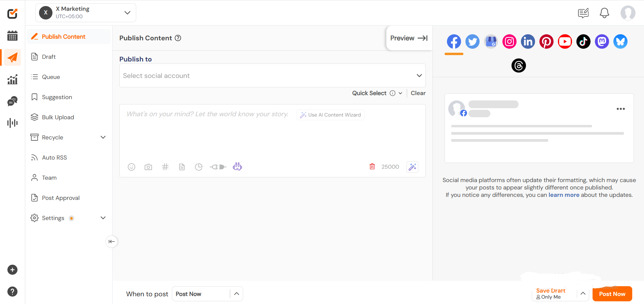
Task: Follow the learn more link
Action: pyautogui.click(x=564, y=195)
